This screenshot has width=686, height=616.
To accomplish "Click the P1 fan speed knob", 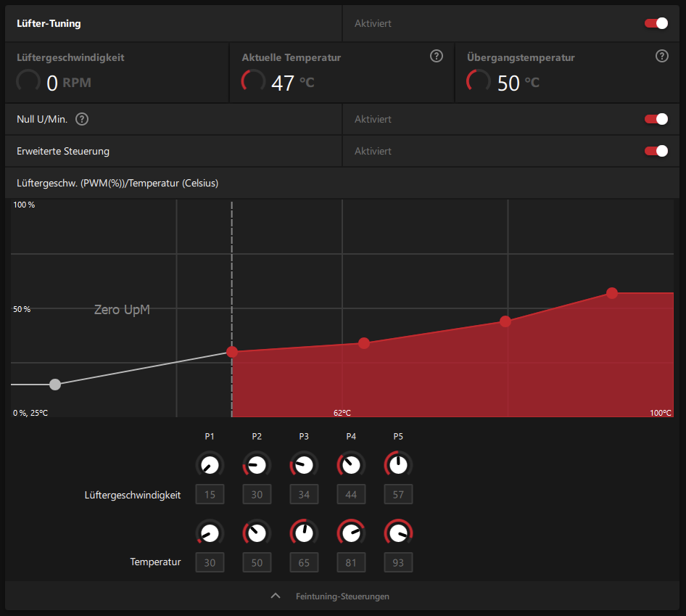I will [210, 465].
